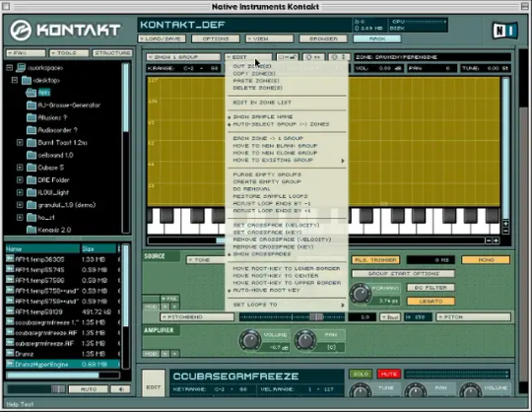This screenshot has width=532, height=412.
Task: Click the workspace computer icon
Action: [21, 68]
